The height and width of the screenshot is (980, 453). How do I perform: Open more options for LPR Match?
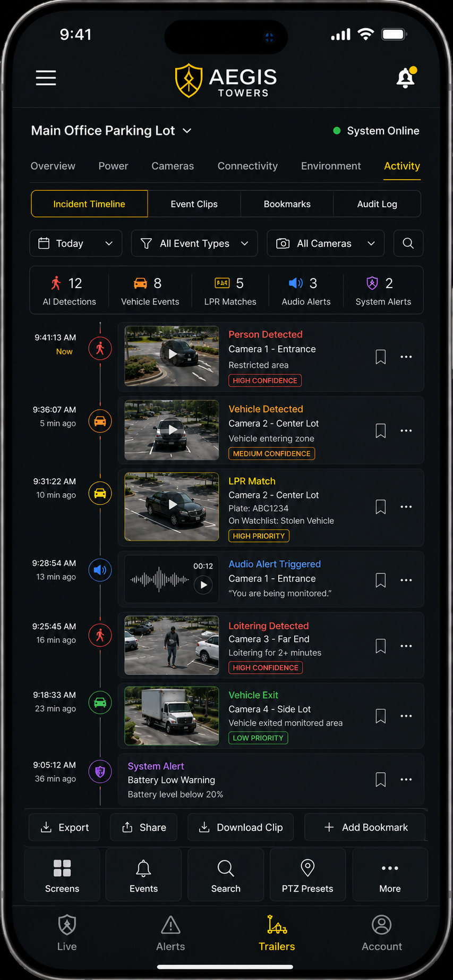coord(406,506)
